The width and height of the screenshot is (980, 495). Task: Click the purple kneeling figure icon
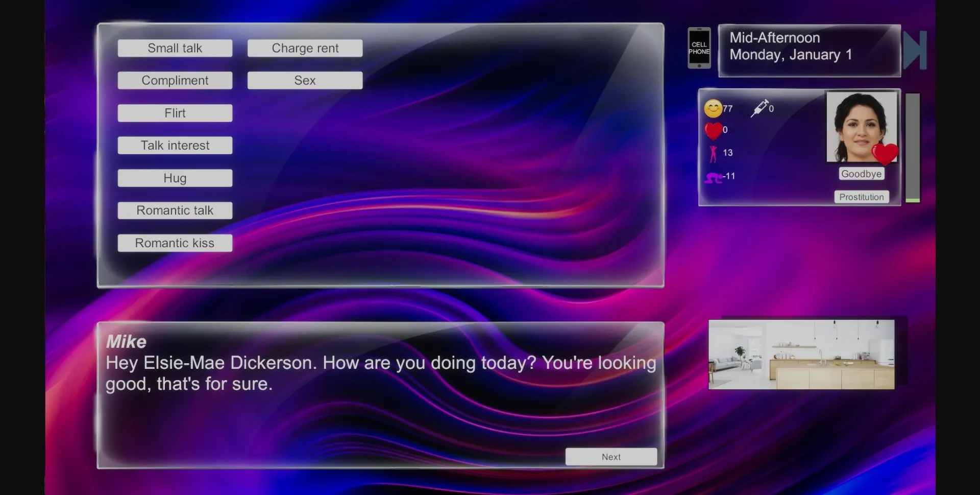click(713, 177)
